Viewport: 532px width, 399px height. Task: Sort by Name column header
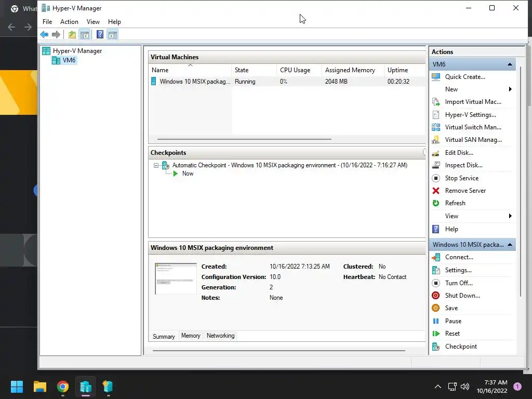coord(190,70)
